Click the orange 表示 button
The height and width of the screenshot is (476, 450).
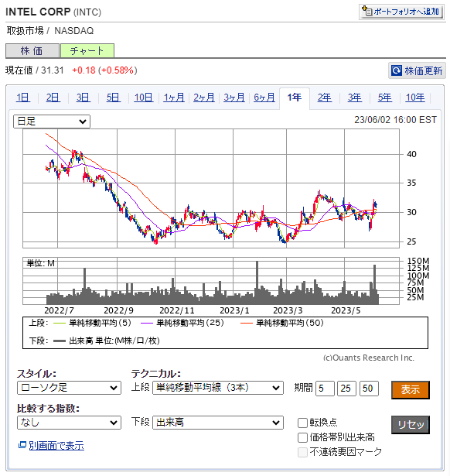411,389
